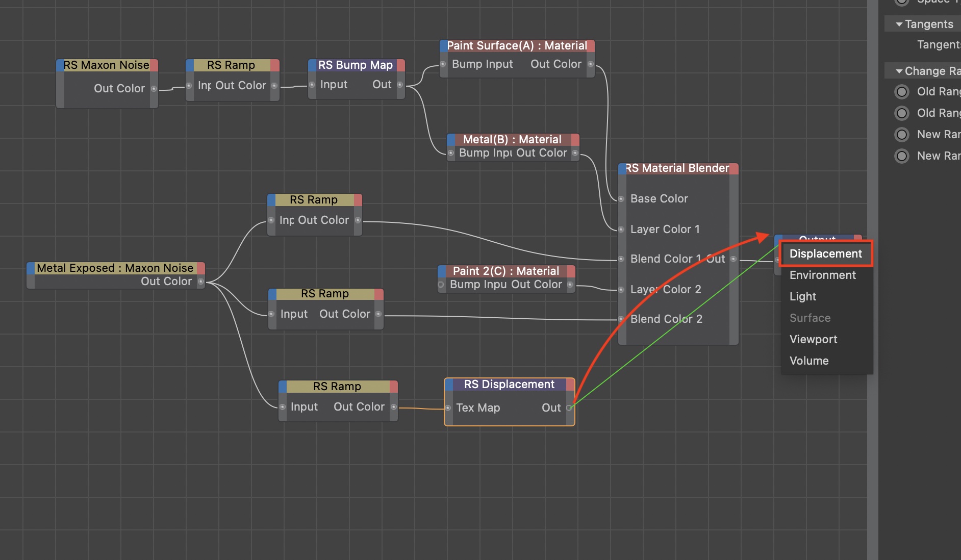Screen dimensions: 961x560
Task: Collapse the Change Range section
Action: [x=899, y=71]
